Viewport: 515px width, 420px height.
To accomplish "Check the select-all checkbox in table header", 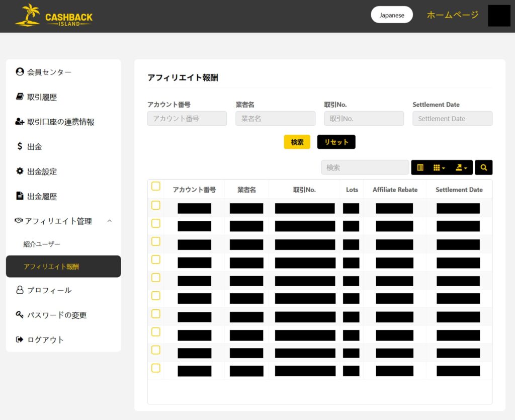I will point(156,187).
